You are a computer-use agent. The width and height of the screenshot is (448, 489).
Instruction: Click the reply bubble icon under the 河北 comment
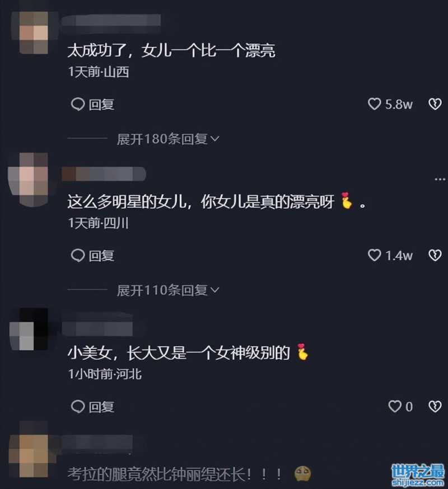coord(78,407)
